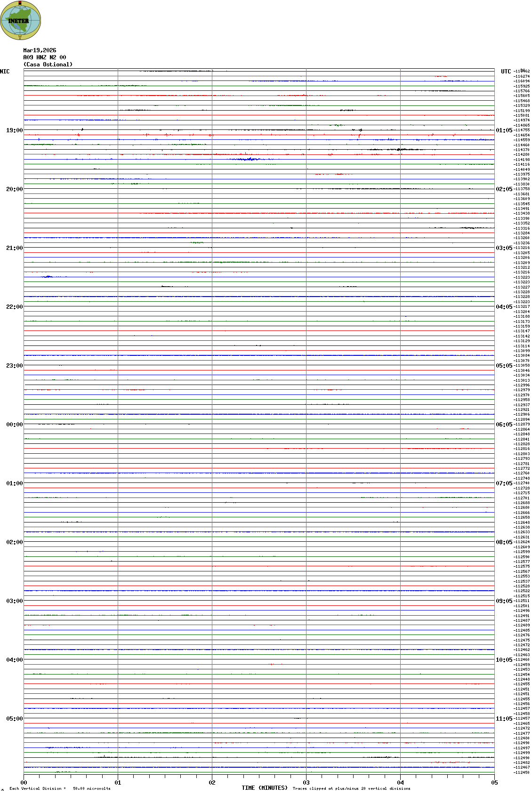Click the INETER logo
This screenshot has width=532, height=795.
tap(21, 20)
